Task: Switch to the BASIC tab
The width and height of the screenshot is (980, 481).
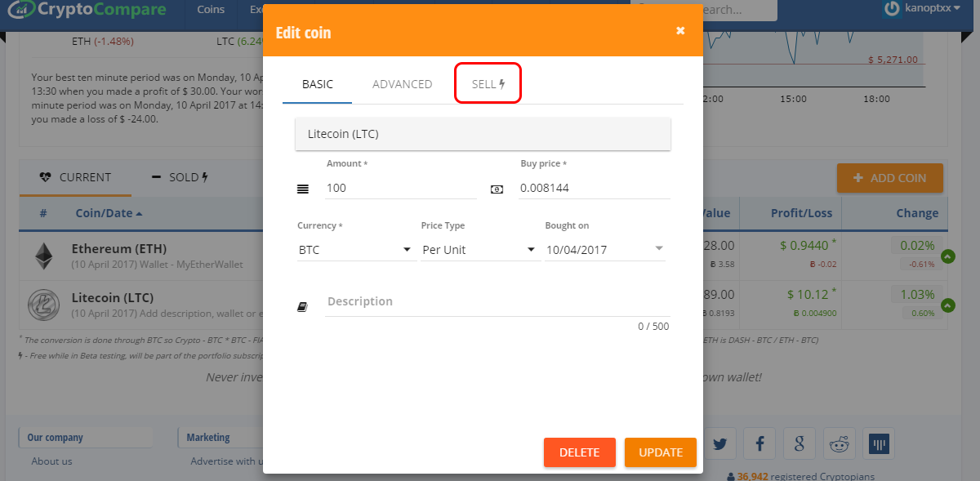Action: [x=318, y=84]
